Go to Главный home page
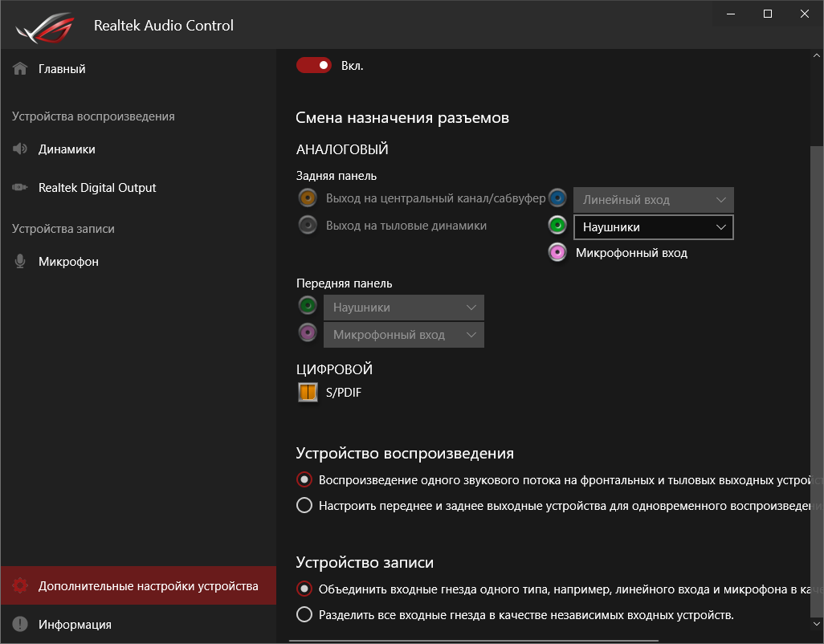This screenshot has height=644, width=824. tap(62, 69)
